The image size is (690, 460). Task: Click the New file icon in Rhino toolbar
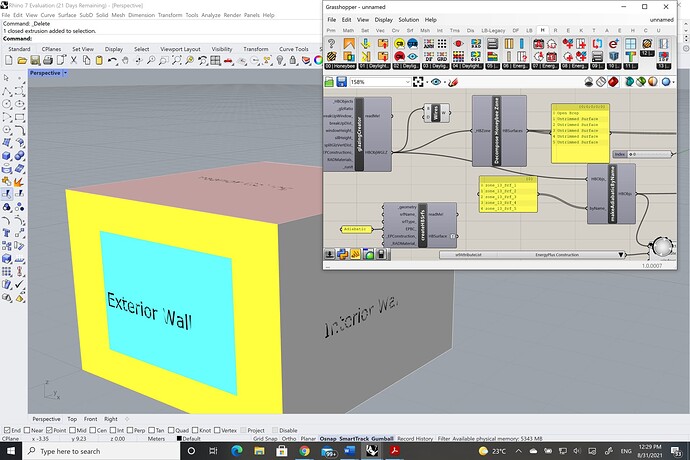(8, 60)
